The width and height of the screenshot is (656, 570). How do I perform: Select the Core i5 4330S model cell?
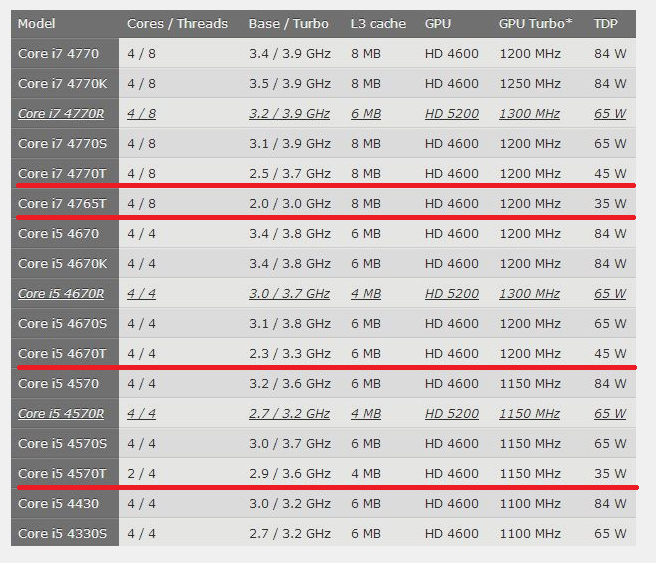pos(63,534)
